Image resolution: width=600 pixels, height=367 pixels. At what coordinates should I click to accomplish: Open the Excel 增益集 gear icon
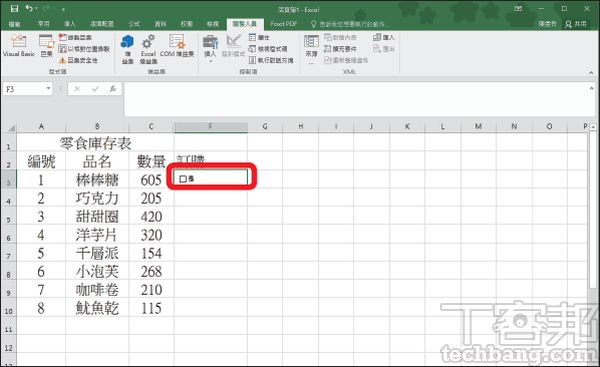pos(148,49)
